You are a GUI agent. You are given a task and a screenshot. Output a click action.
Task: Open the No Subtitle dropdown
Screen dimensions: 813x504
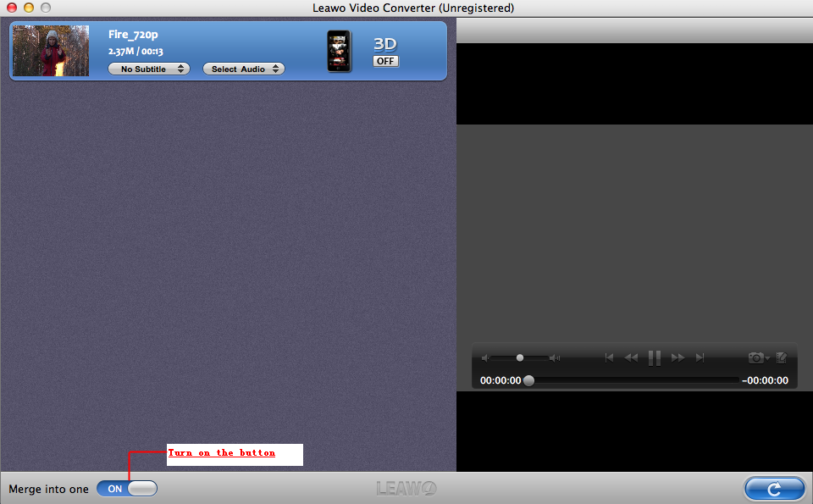click(149, 69)
